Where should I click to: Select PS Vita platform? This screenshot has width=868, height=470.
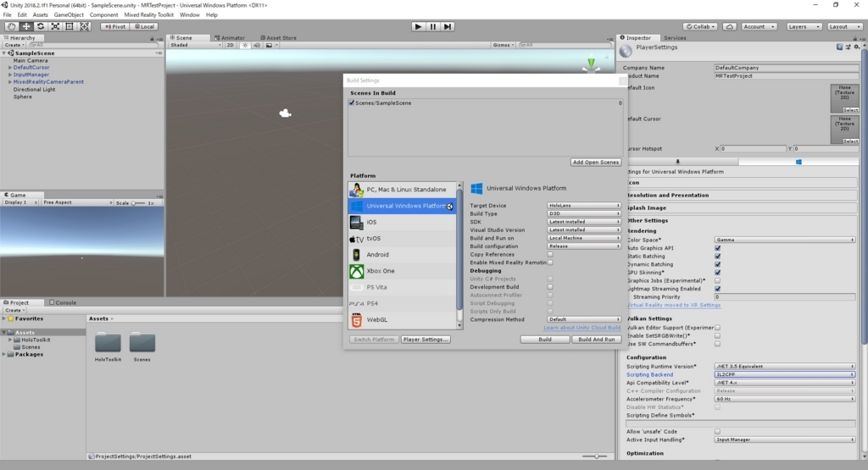[402, 288]
